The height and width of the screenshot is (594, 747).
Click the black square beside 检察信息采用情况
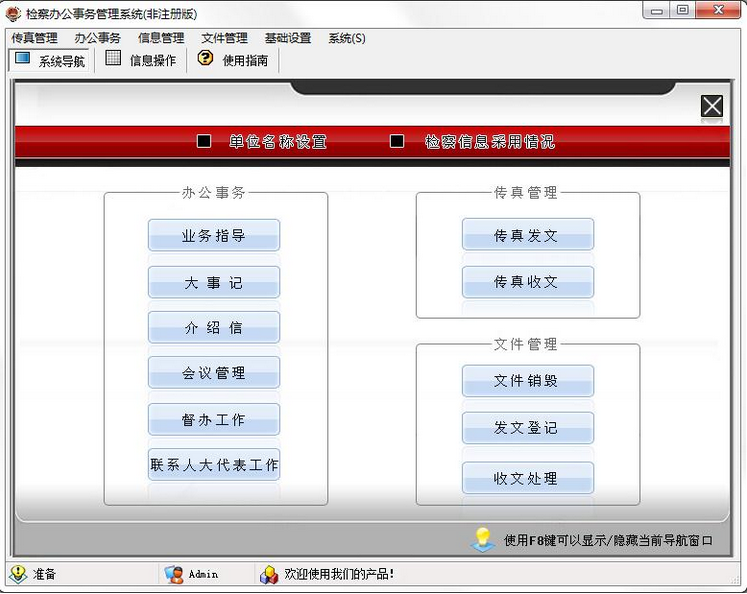[x=397, y=141]
